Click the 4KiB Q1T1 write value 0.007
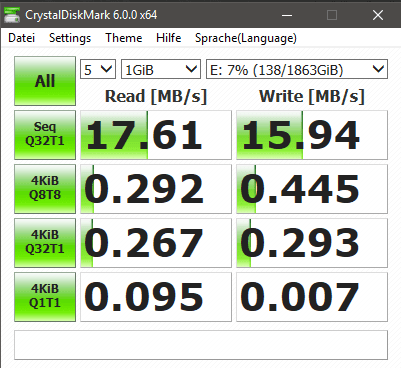This screenshot has height=368, width=401. pyautogui.click(x=312, y=297)
